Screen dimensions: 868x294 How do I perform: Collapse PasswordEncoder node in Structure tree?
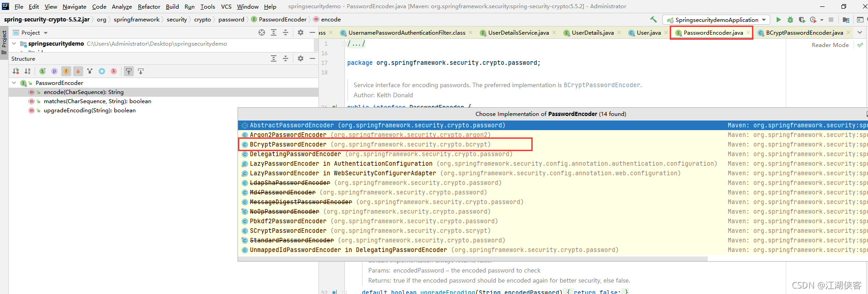[x=14, y=83]
